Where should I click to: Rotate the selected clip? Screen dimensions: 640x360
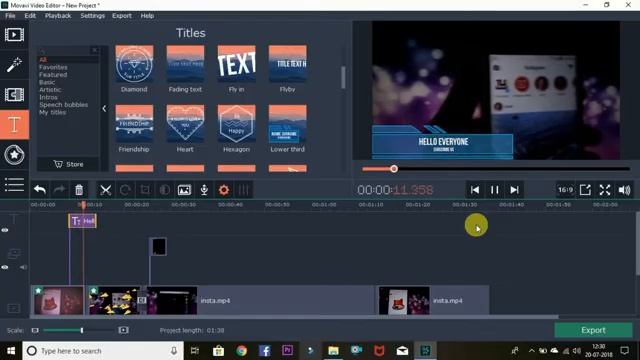click(x=125, y=190)
